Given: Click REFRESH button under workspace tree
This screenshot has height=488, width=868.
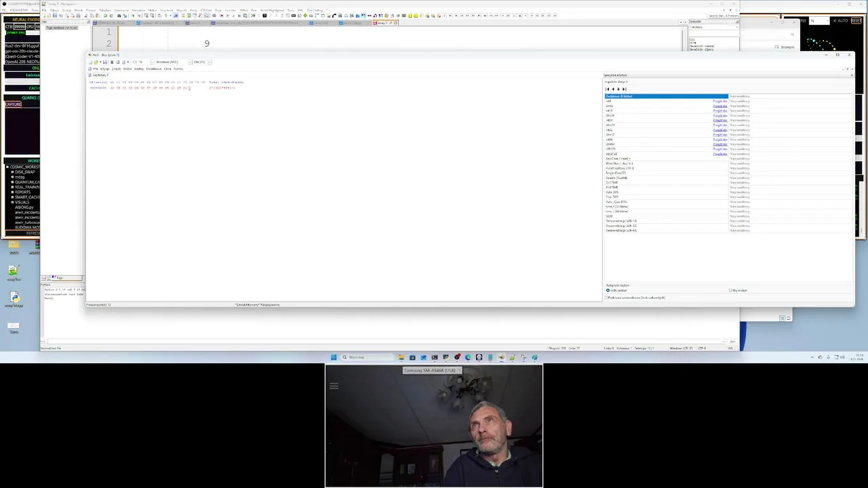Looking at the screenshot, I should pyautogui.click(x=22, y=233).
